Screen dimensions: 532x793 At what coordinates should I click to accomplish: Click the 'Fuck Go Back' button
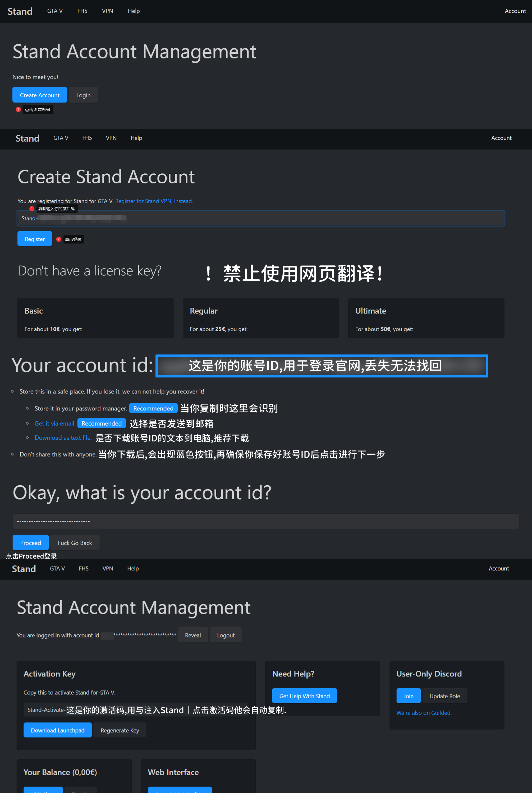75,543
